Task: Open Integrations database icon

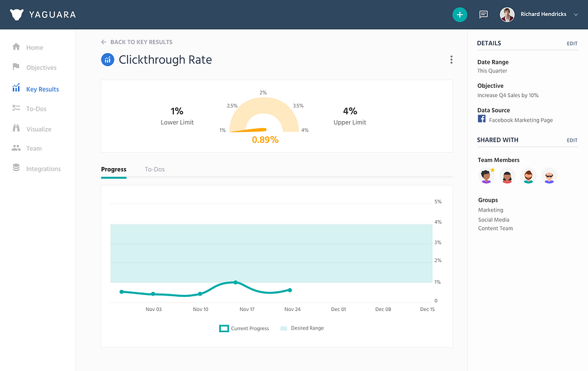Action: click(15, 168)
